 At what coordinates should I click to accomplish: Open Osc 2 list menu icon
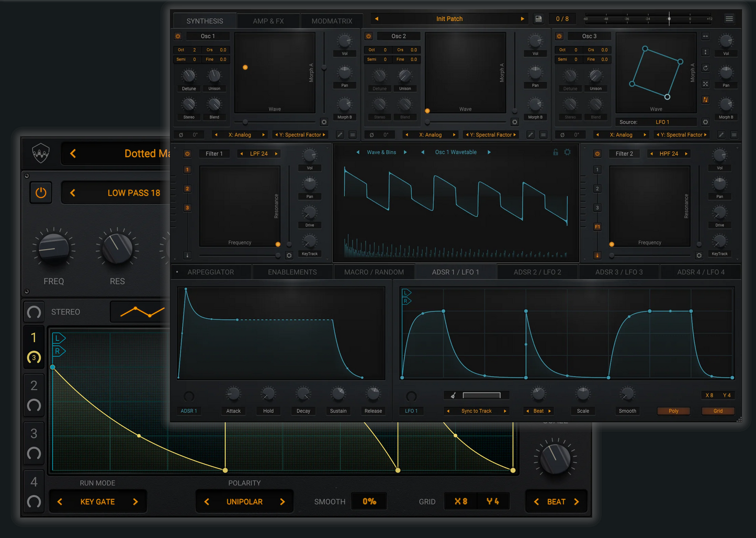click(543, 134)
